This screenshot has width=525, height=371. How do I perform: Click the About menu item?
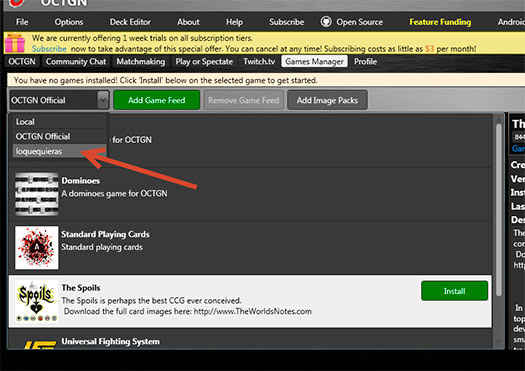point(188,22)
